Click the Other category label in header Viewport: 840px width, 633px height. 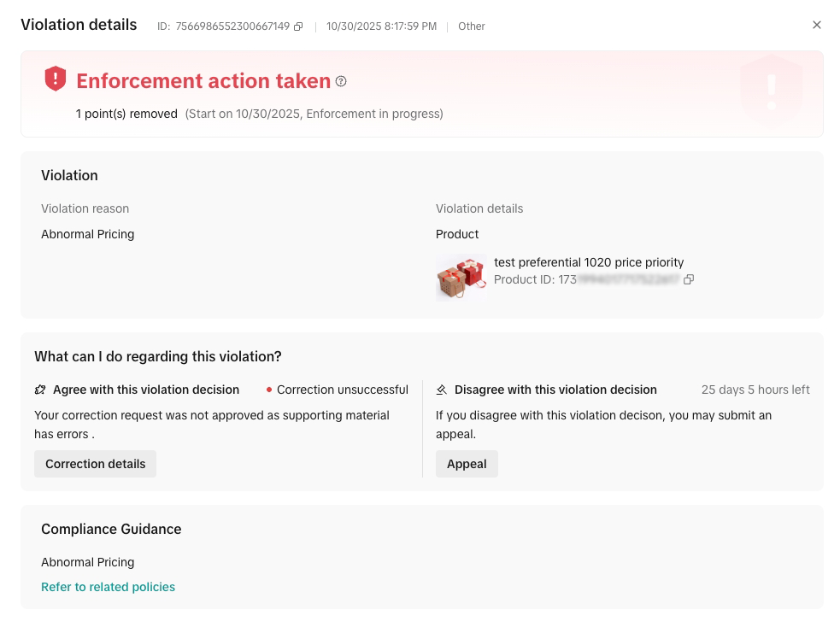point(472,26)
